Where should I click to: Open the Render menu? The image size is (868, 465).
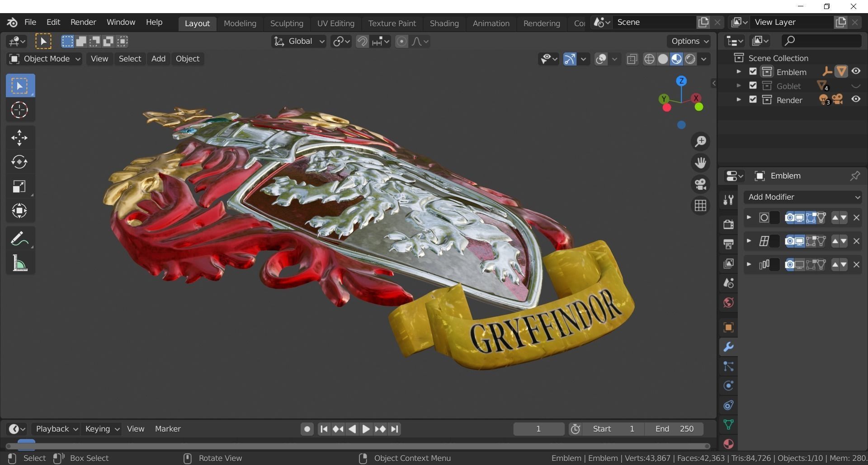click(x=83, y=22)
